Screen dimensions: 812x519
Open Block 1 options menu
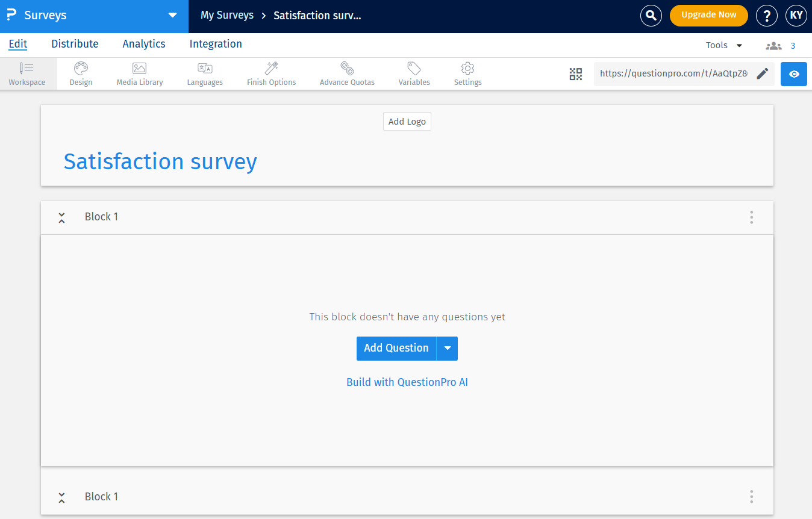751,217
